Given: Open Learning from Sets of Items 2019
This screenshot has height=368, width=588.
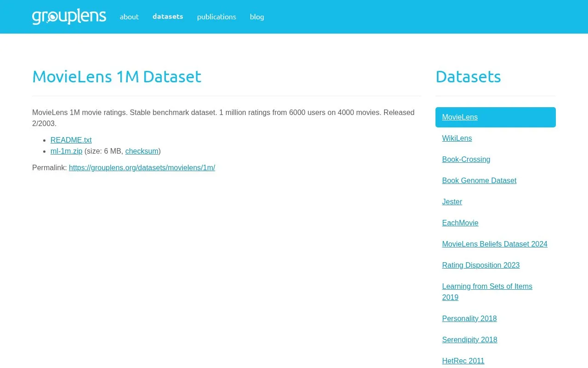Looking at the screenshot, I should [x=487, y=292].
